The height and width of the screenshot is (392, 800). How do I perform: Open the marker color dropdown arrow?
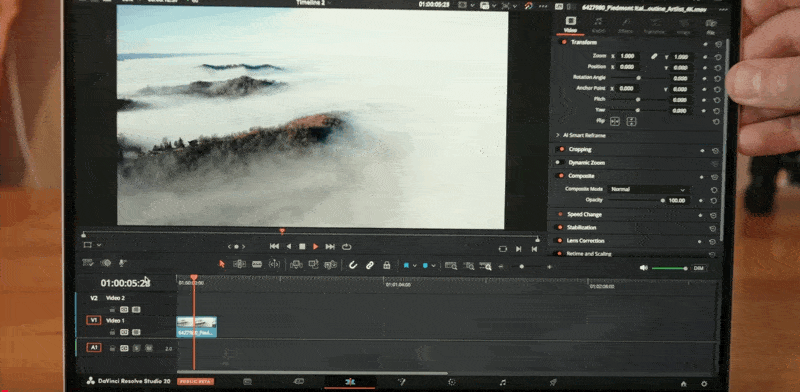coord(433,265)
